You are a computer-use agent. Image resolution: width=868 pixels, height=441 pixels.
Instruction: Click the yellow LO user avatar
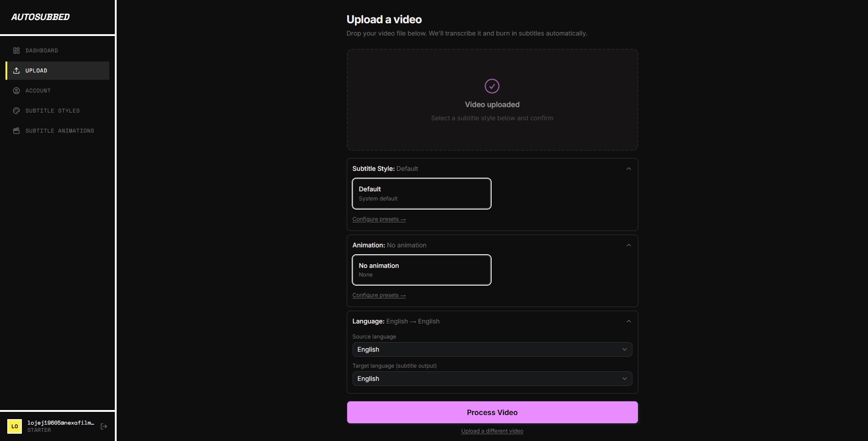click(15, 426)
